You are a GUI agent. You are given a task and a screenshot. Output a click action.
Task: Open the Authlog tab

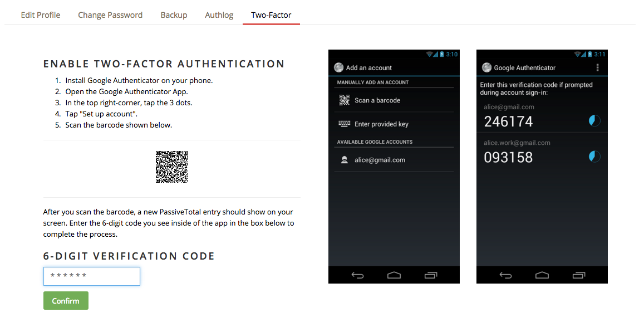click(x=219, y=15)
